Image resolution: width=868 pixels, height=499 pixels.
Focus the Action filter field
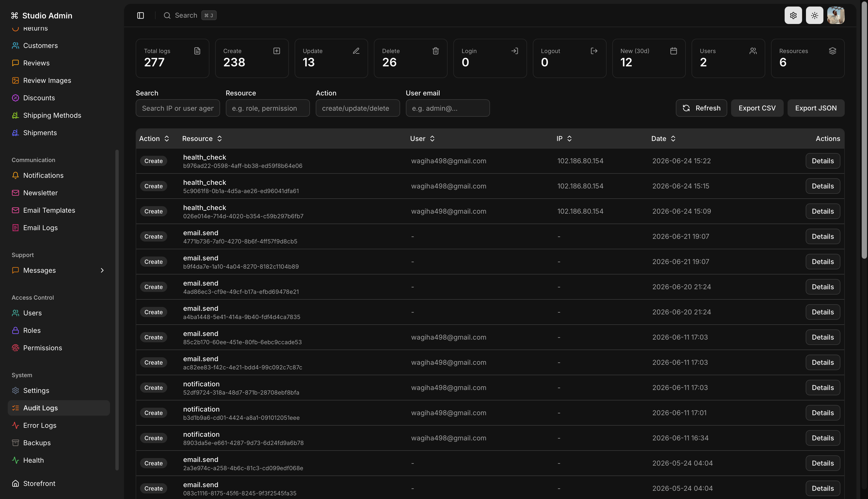coord(358,108)
